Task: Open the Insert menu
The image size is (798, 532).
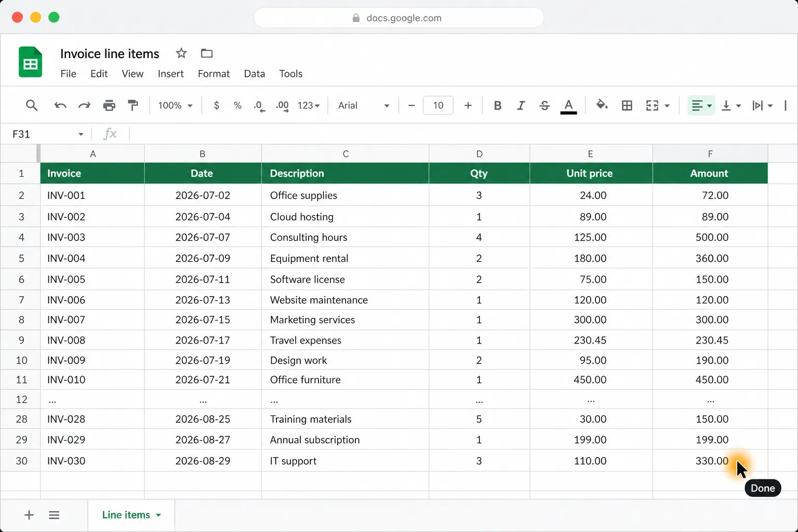Action: point(170,74)
